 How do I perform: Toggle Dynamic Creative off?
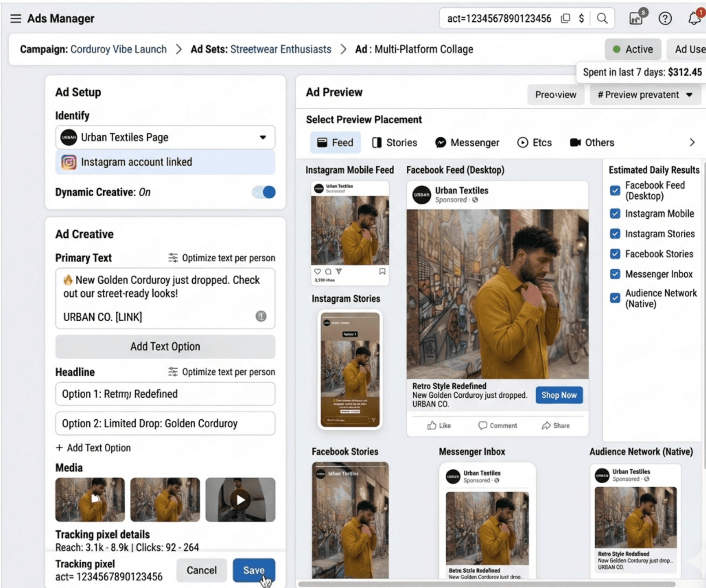click(264, 192)
